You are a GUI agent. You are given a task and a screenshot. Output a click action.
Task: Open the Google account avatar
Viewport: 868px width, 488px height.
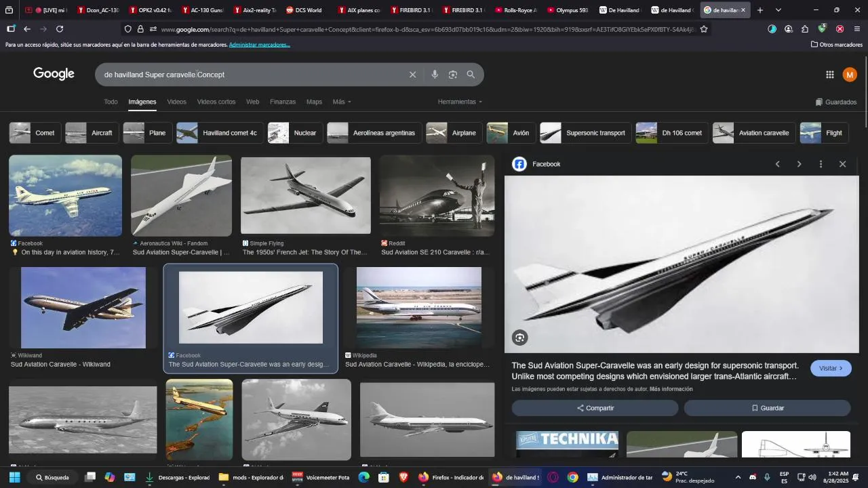pos(850,75)
